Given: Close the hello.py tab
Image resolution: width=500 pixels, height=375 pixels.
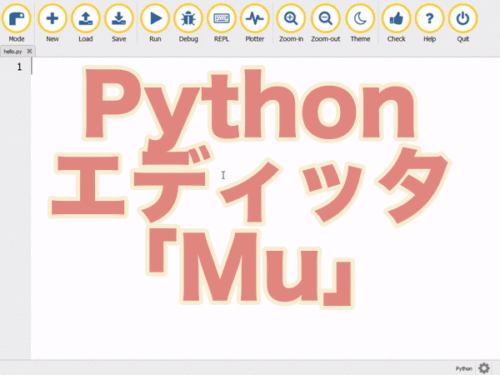Looking at the screenshot, I should tap(29, 51).
